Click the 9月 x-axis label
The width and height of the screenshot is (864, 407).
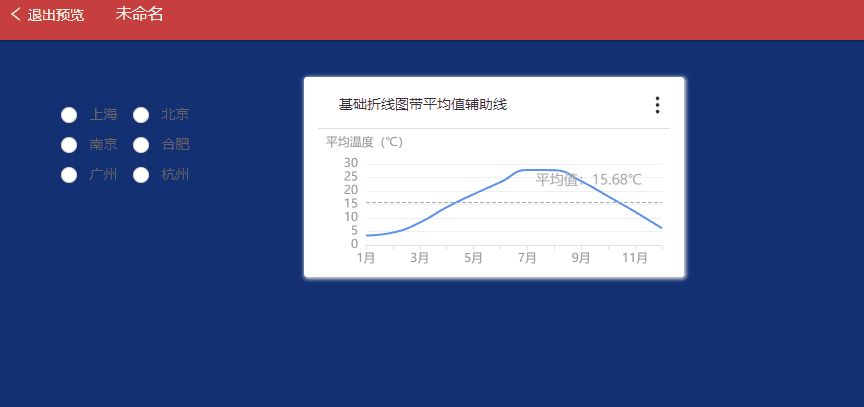[x=581, y=257]
